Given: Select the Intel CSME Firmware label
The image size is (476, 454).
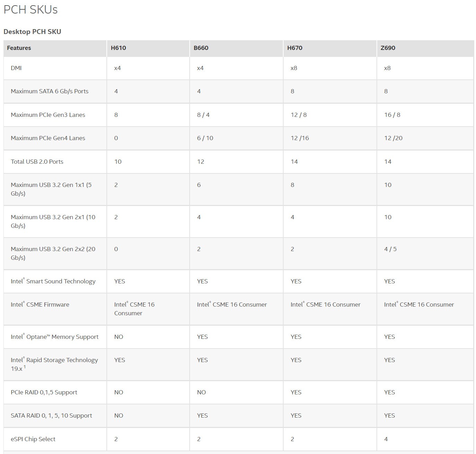Looking at the screenshot, I should coord(40,305).
